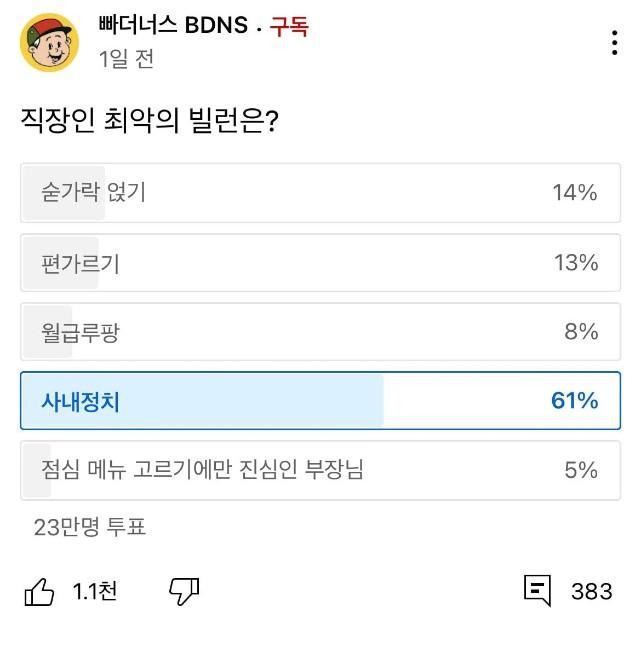638x656 pixels.
Task: Open comments via the comment icon
Action: click(537, 590)
